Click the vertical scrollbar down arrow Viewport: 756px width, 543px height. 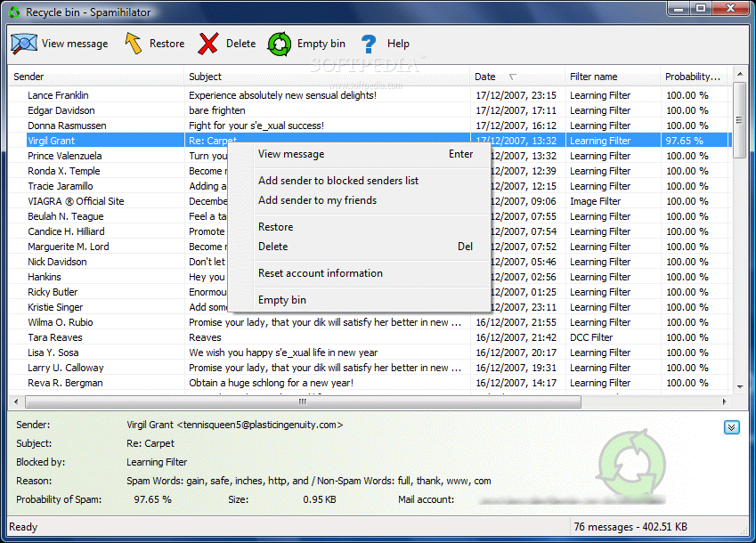[739, 386]
